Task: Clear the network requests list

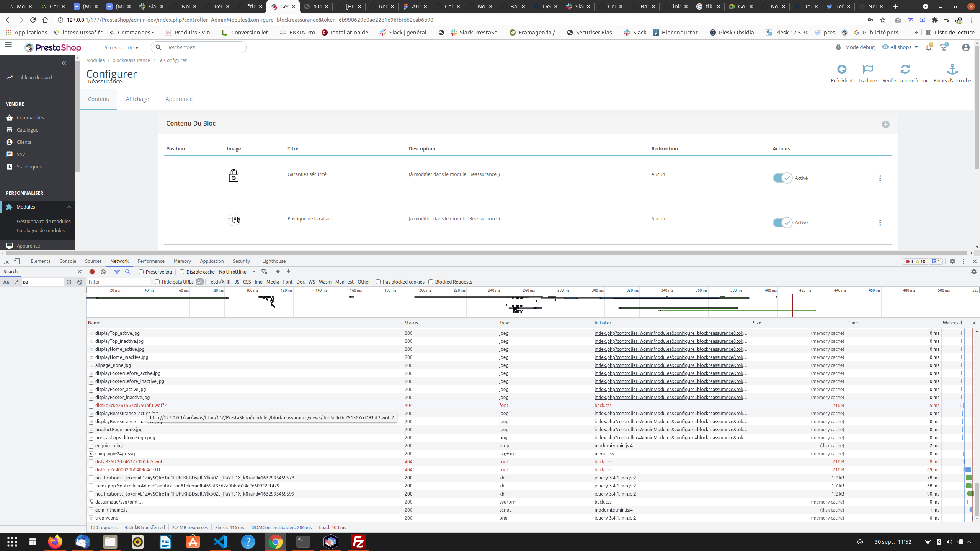Action: [103, 272]
